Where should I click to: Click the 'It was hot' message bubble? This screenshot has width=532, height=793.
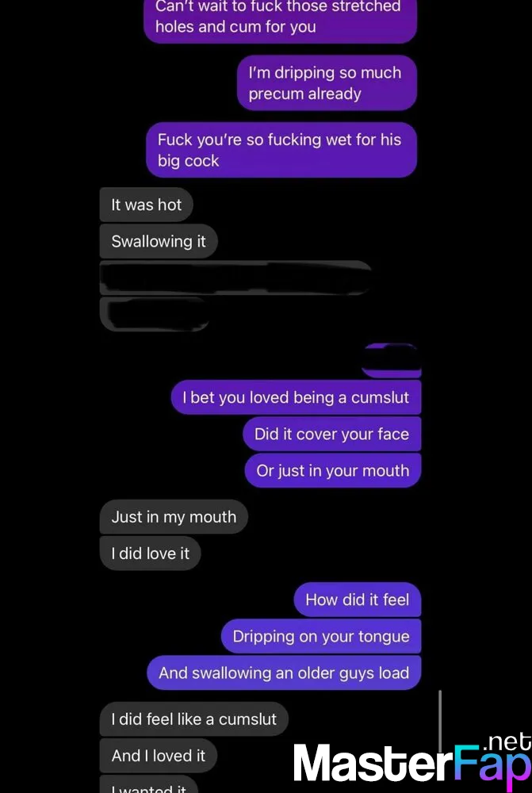pos(146,205)
